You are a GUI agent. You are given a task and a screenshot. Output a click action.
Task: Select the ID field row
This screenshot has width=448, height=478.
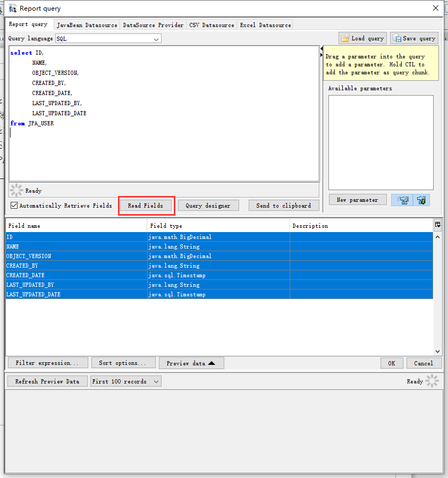coord(219,237)
